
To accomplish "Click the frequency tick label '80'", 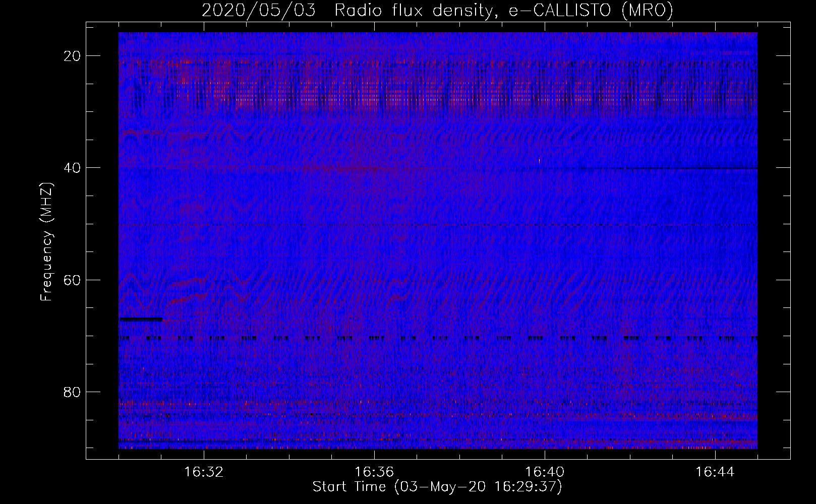I will (72, 392).
